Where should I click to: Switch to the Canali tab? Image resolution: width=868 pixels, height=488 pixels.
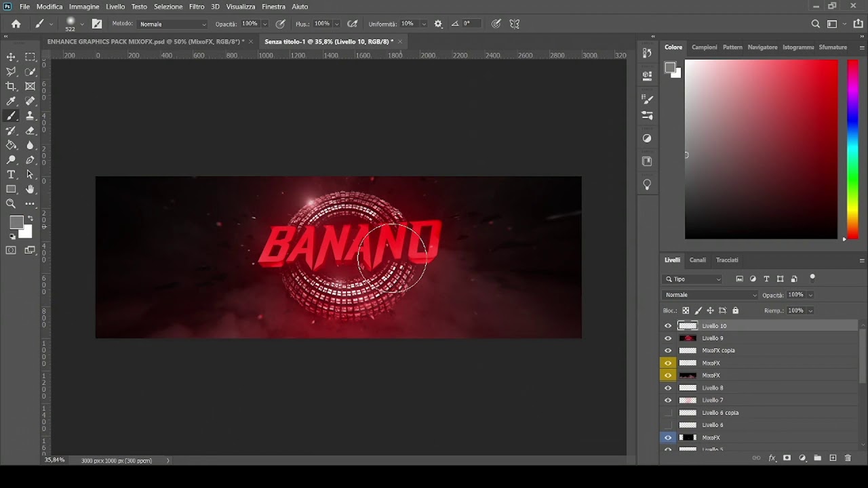point(698,260)
